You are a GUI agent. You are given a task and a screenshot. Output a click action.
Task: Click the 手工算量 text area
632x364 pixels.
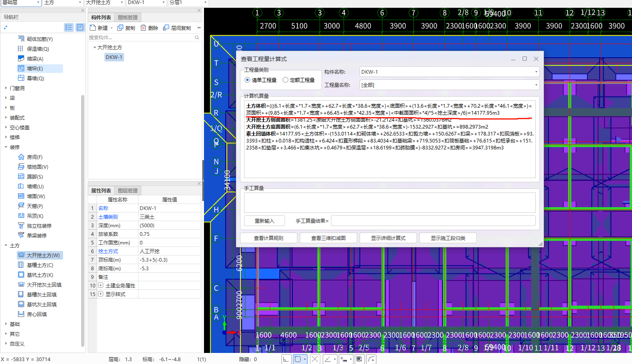tap(390, 203)
